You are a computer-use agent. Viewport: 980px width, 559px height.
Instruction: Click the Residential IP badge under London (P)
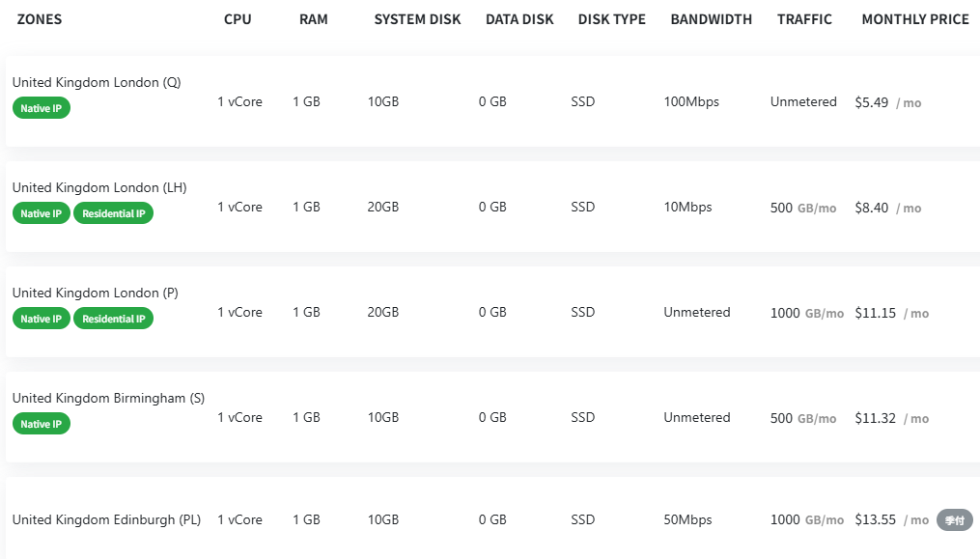(114, 319)
